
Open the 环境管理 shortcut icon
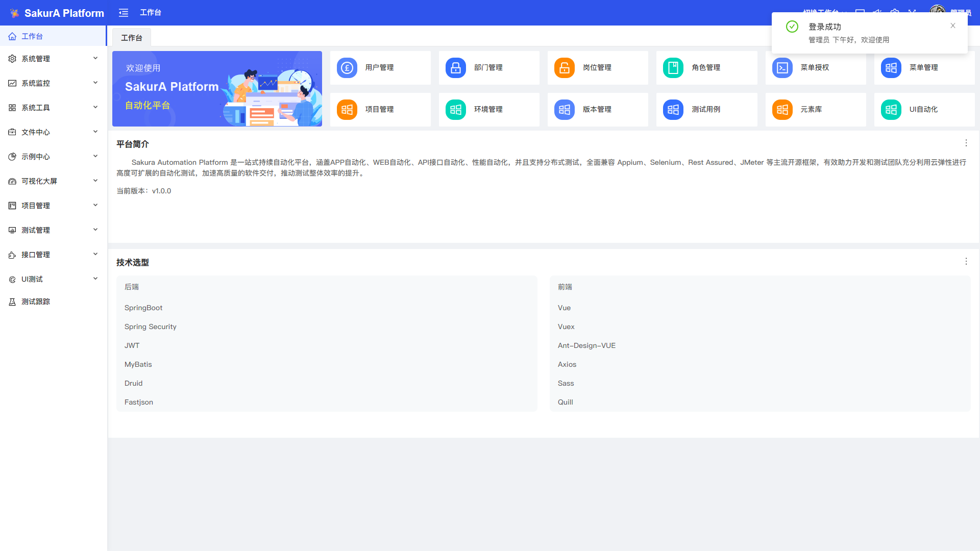point(456,110)
